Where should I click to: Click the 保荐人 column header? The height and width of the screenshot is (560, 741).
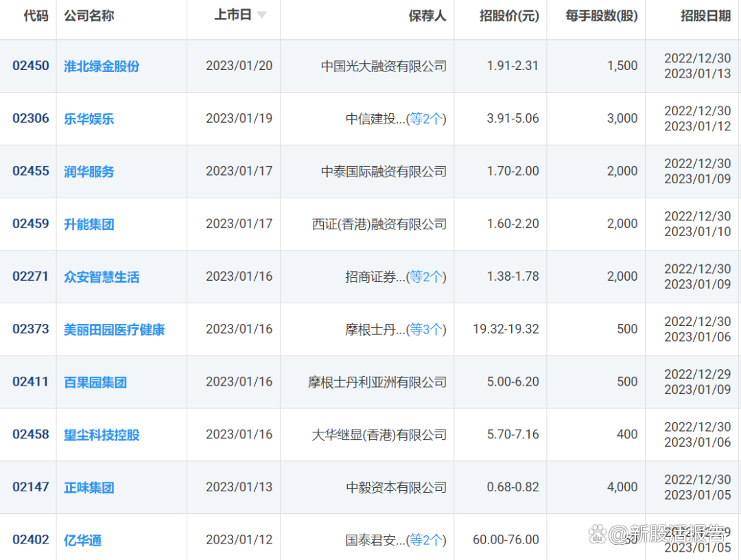click(x=427, y=16)
